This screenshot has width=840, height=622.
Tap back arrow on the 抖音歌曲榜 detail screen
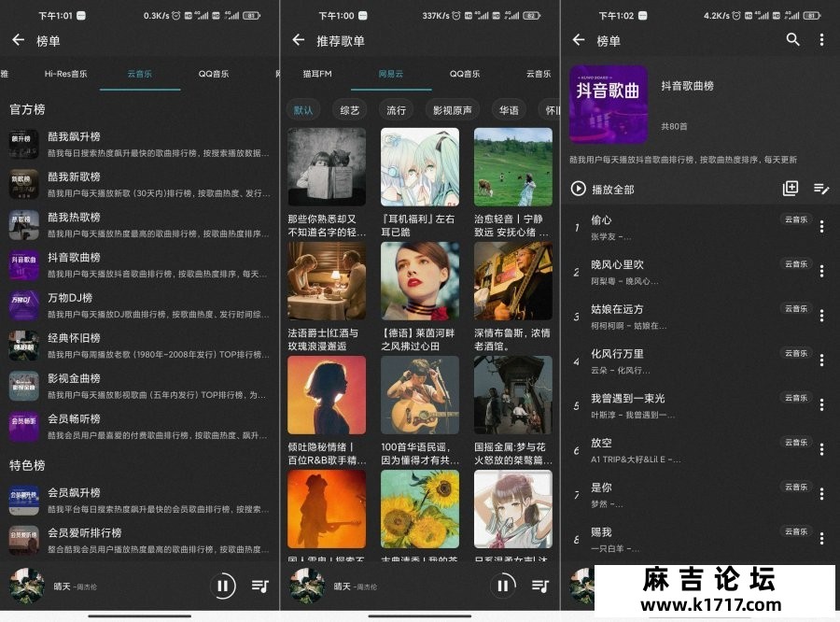pos(579,39)
